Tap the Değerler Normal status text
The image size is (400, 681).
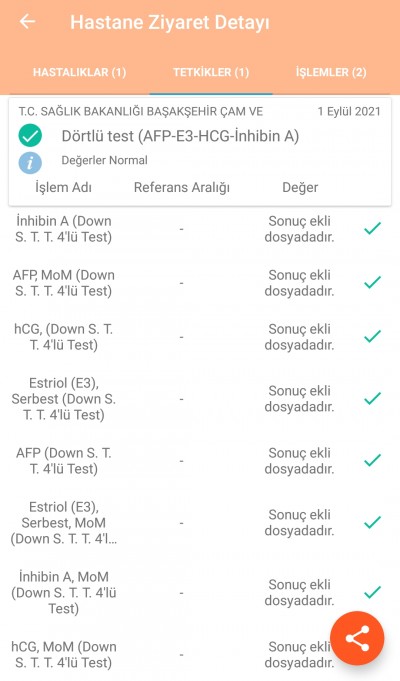tap(104, 160)
